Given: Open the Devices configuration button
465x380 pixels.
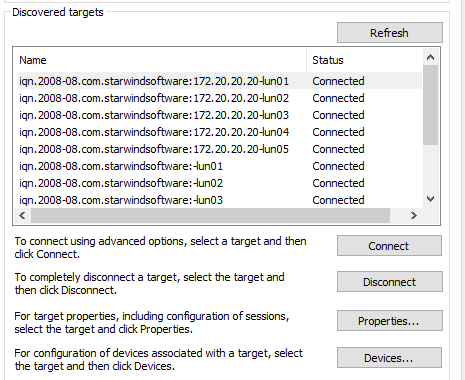Looking at the screenshot, I should (389, 358).
